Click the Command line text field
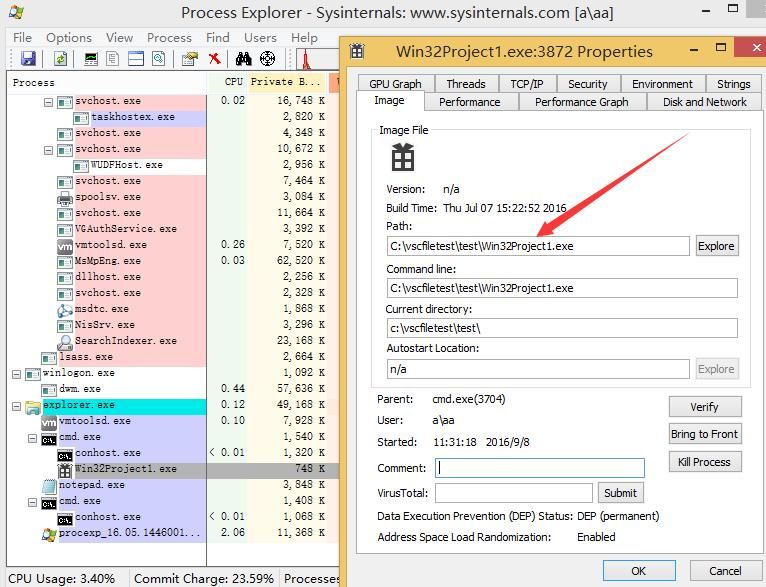 [562, 288]
